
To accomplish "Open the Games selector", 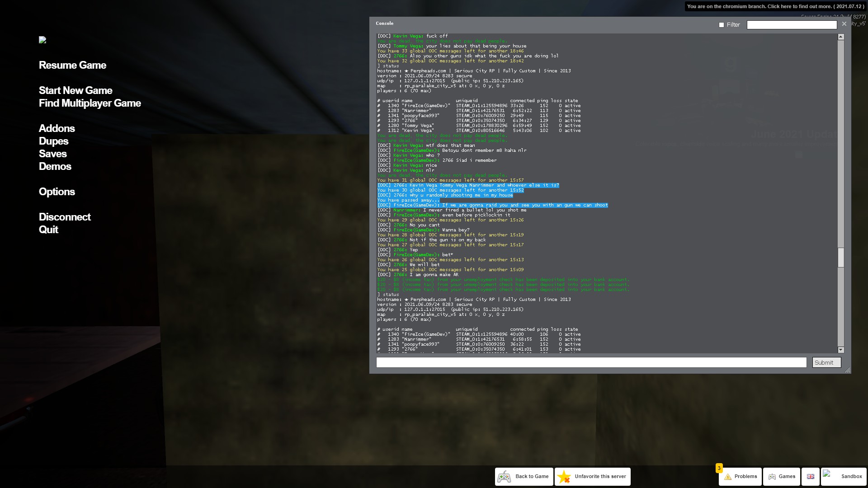I will tap(782, 477).
